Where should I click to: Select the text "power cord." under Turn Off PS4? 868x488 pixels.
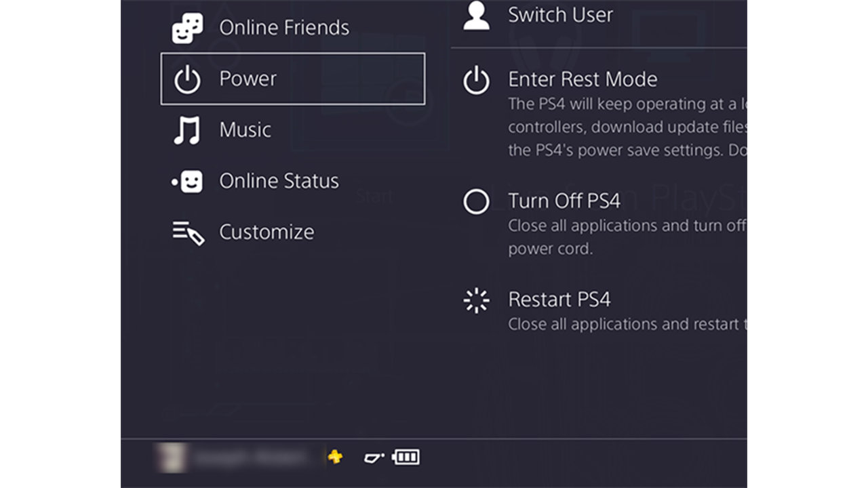pyautogui.click(x=551, y=249)
